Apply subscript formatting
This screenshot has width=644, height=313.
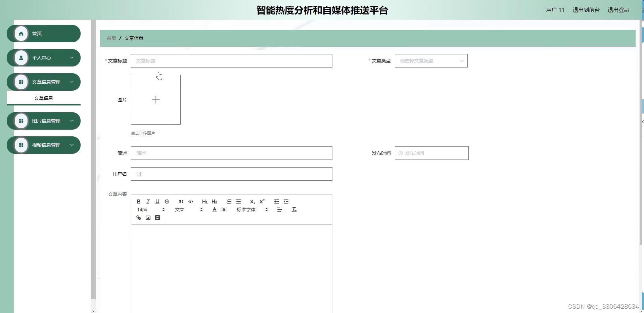252,202
